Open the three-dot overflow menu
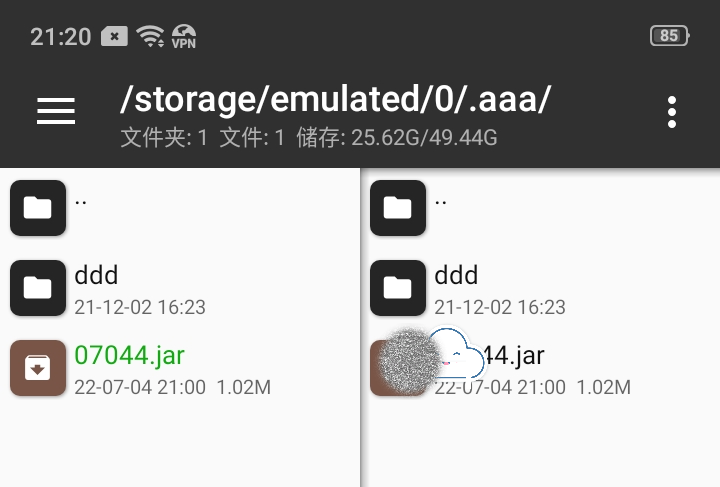The height and width of the screenshot is (487, 720). (672, 112)
